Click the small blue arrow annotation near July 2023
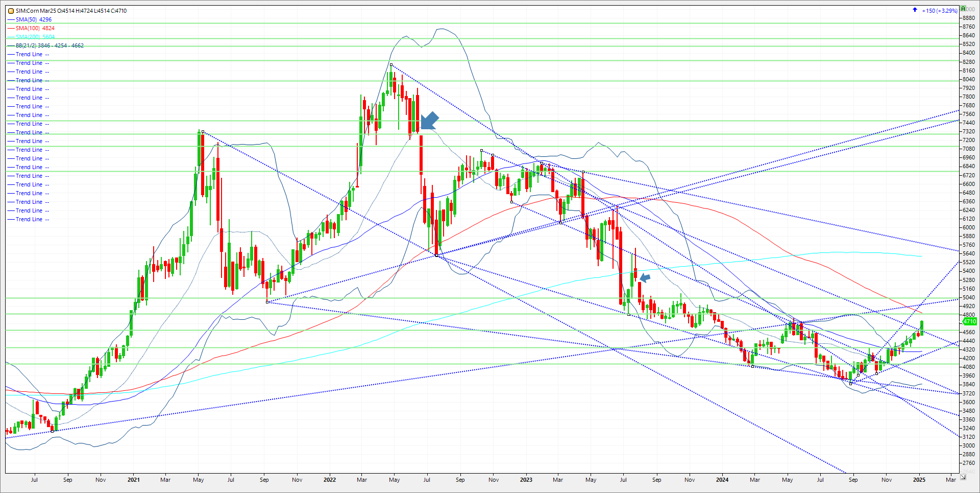 click(645, 277)
